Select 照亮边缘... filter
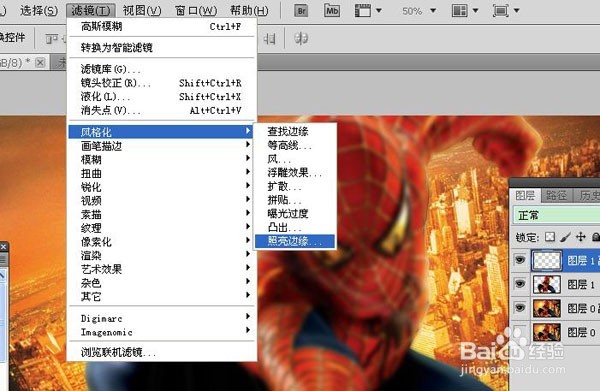The height and width of the screenshot is (391, 600). tap(295, 241)
